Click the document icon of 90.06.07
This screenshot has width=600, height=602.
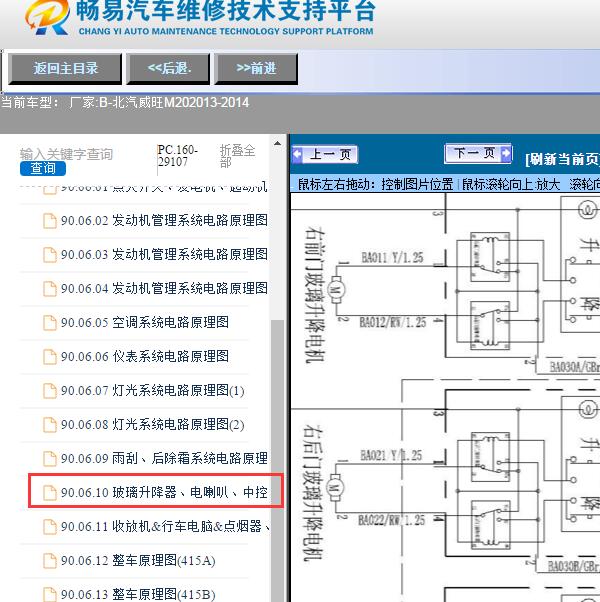50,391
